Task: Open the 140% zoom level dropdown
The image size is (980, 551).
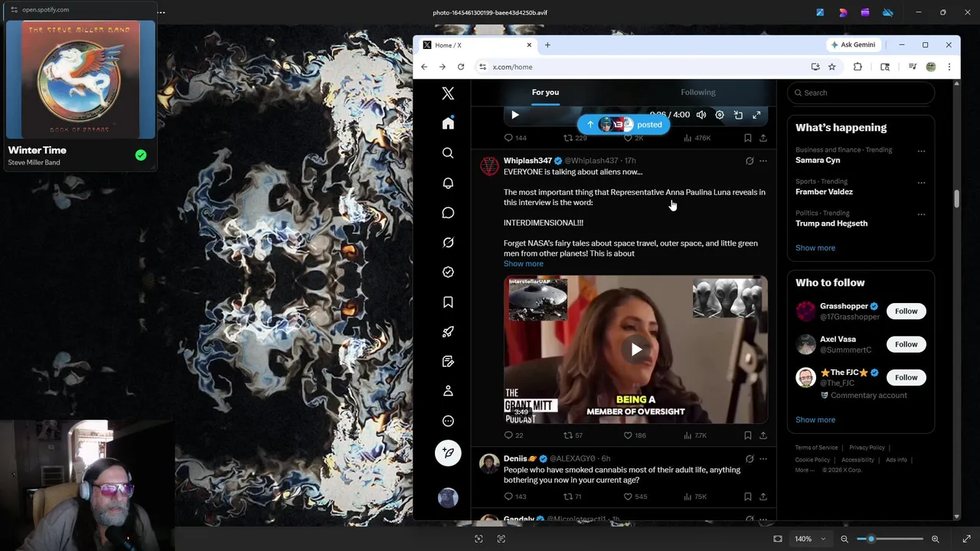Action: coord(810,539)
